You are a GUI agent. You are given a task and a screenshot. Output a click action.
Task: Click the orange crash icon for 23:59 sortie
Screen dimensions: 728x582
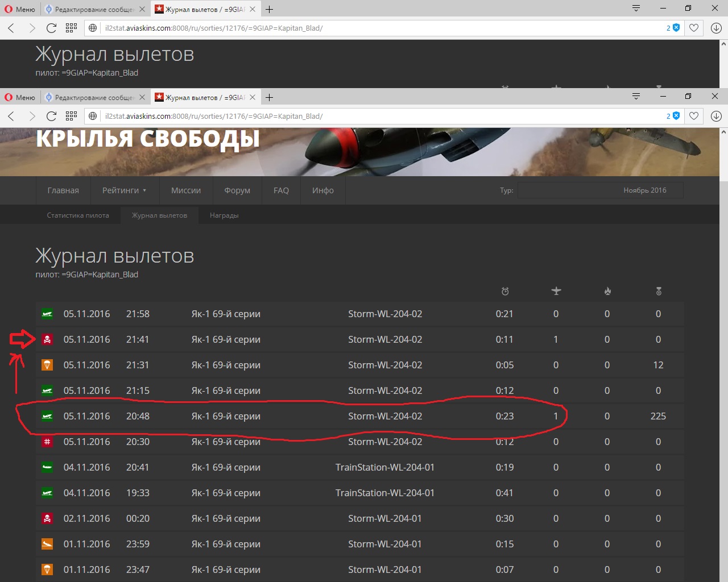pyautogui.click(x=47, y=544)
